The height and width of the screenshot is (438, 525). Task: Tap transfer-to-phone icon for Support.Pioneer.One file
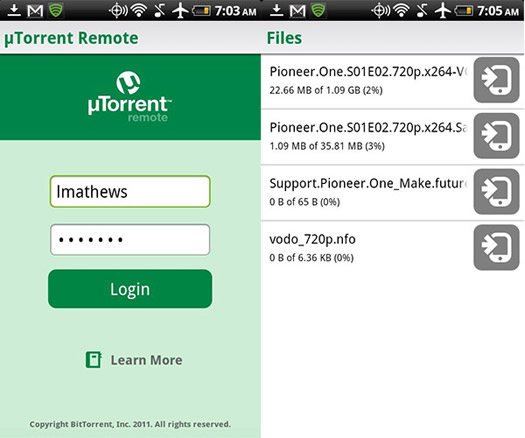click(x=497, y=192)
